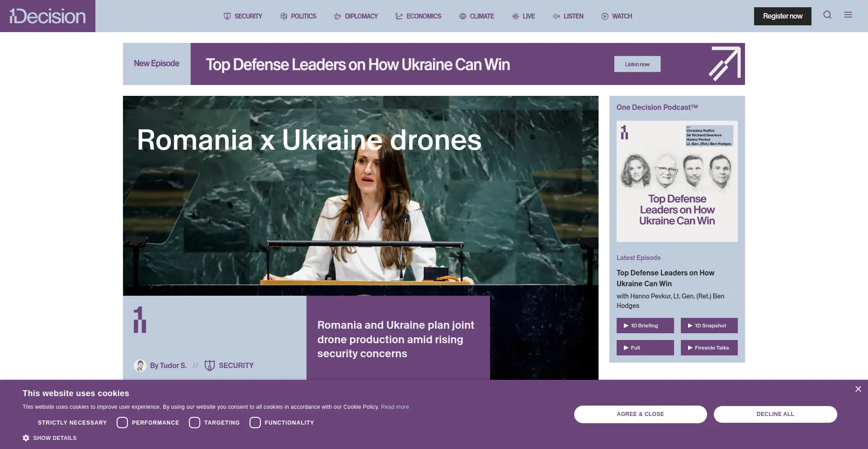Click the Tudor S. author avatar

tap(140, 365)
